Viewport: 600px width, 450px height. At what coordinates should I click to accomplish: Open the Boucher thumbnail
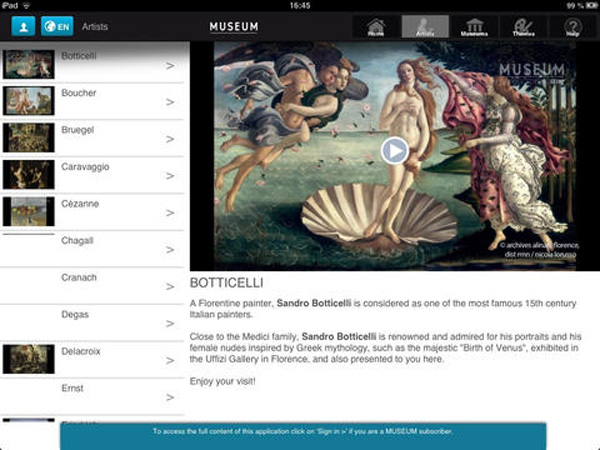point(29,101)
